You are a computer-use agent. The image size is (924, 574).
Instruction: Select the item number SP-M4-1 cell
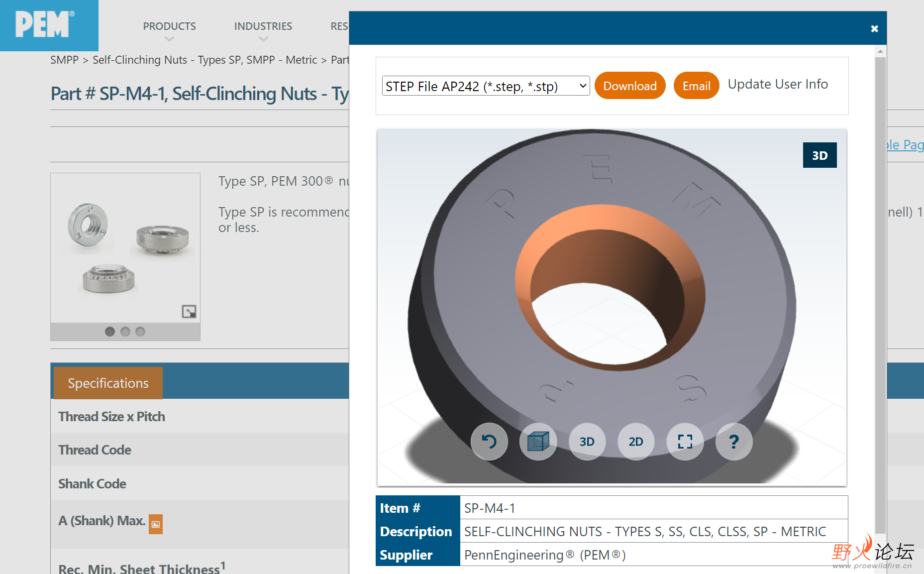pos(654,508)
